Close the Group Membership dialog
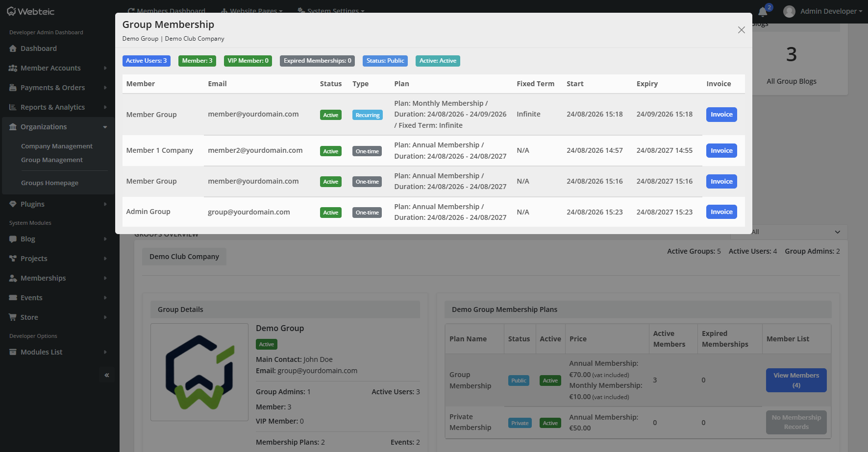This screenshot has width=868, height=452. click(x=742, y=30)
